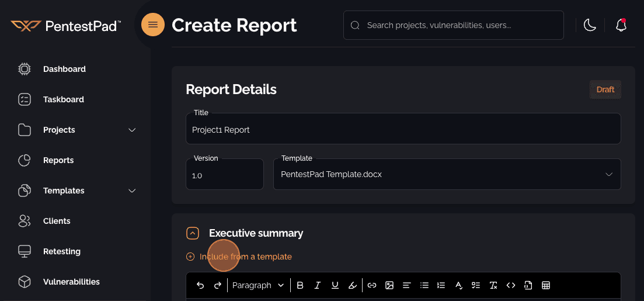The image size is (644, 301).
Task: Insert a numbered list
Action: click(441, 285)
